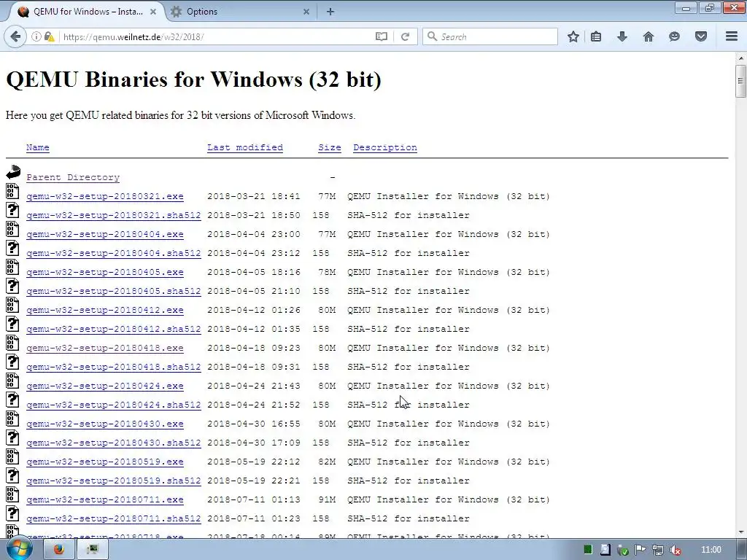Viewport: 747px width, 560px height.
Task: Open the smiley chat icon in toolbar
Action: point(674,36)
